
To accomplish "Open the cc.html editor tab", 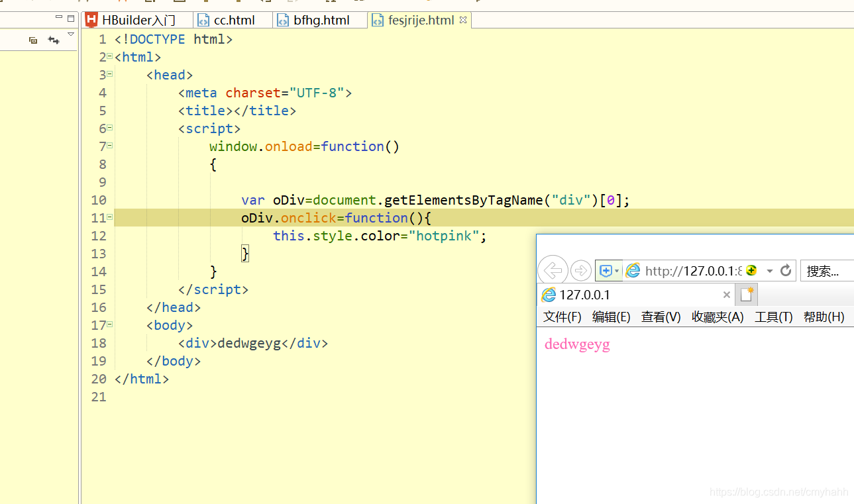I will [233, 20].
